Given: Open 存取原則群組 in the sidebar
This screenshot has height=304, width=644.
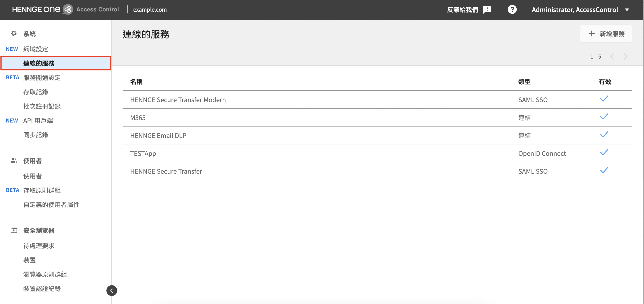Looking at the screenshot, I should [42, 190].
